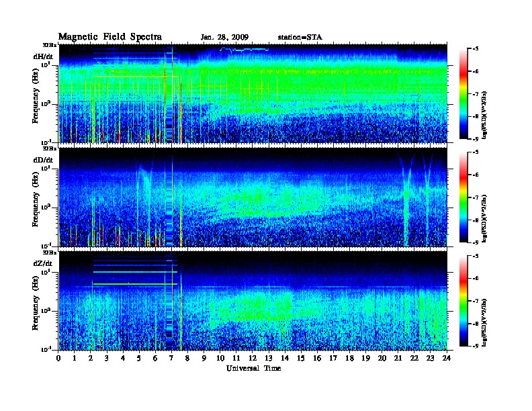Click the "-8" tick on dD/dt color scale
Image resolution: width=532 pixels, height=411 pixels.
click(x=476, y=220)
